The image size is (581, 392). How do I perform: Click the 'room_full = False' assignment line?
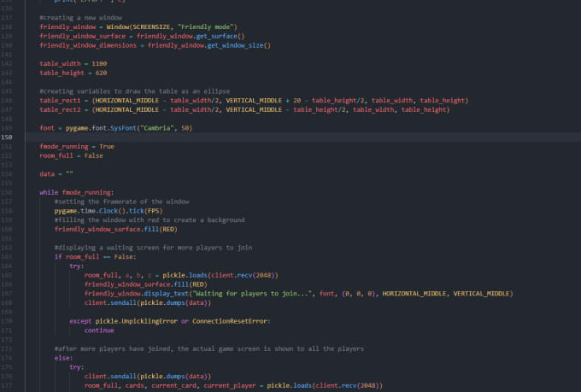(71, 156)
